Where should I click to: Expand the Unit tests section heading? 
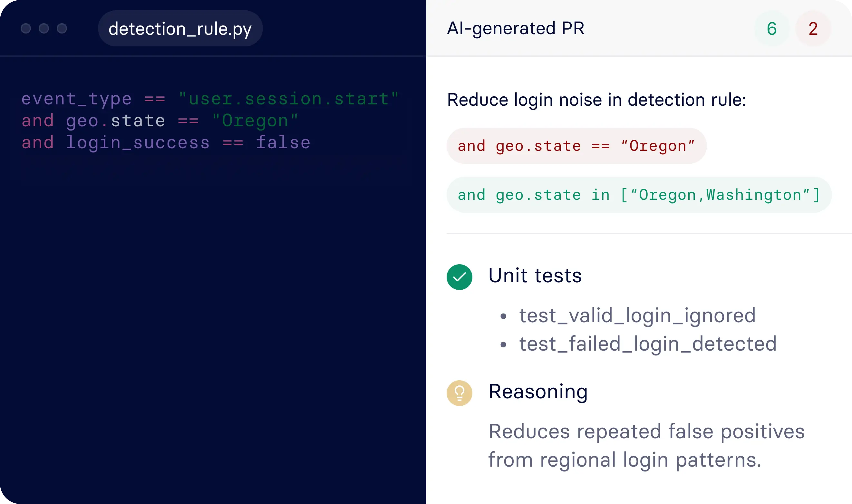(x=535, y=276)
